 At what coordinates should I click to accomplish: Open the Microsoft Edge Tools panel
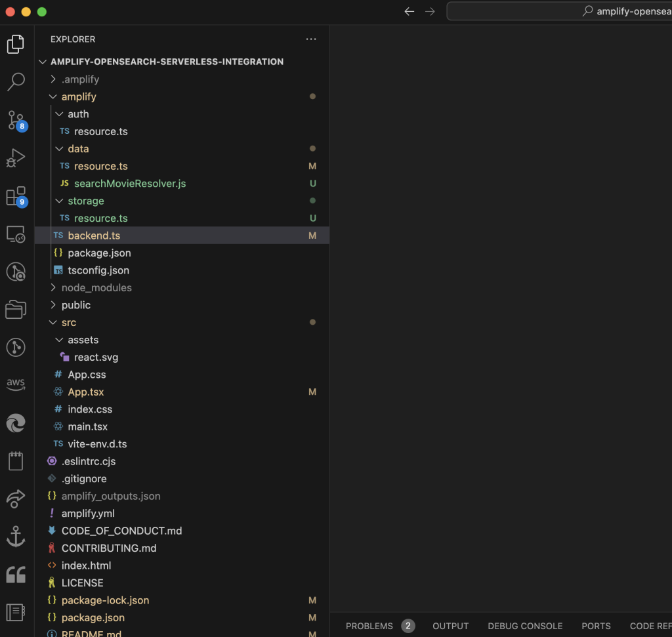point(16,423)
